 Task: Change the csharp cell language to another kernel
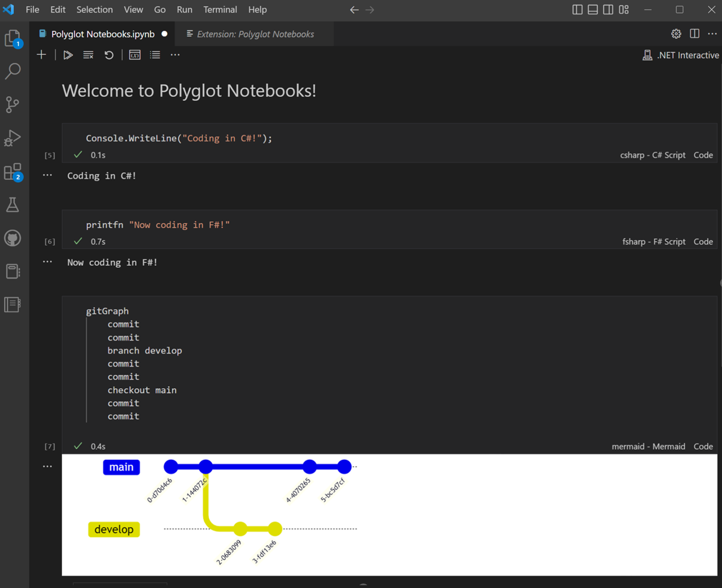click(x=653, y=155)
